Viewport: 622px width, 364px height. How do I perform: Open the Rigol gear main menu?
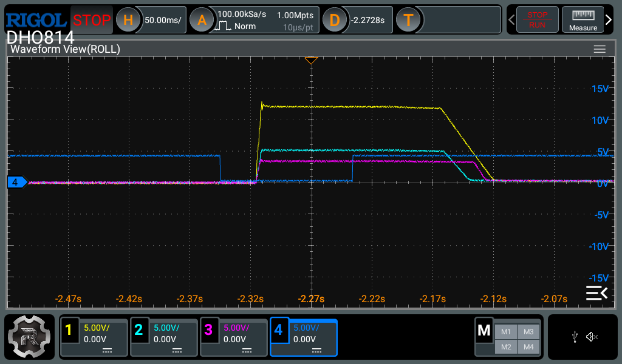tap(29, 337)
